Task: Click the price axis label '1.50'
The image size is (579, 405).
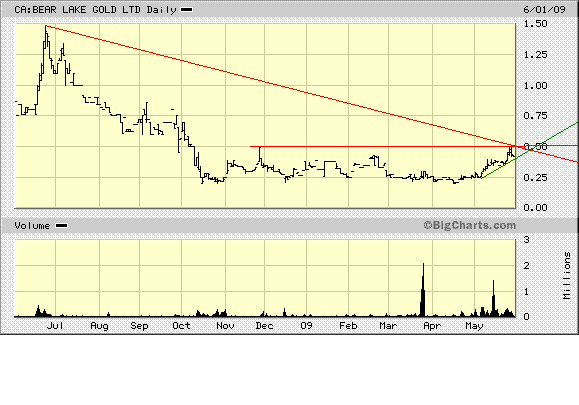Action: (x=535, y=24)
